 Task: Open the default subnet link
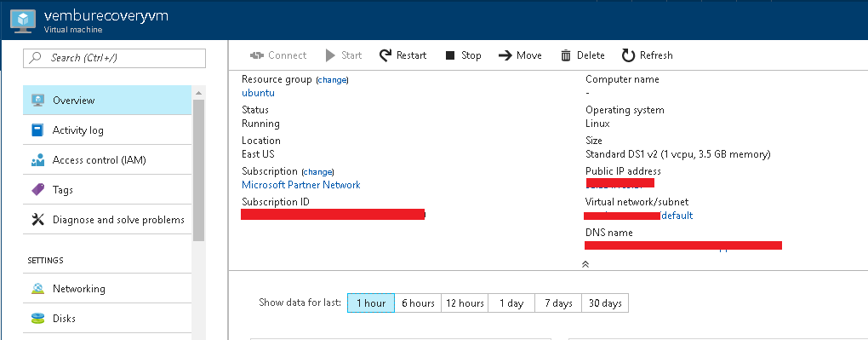coord(677,216)
